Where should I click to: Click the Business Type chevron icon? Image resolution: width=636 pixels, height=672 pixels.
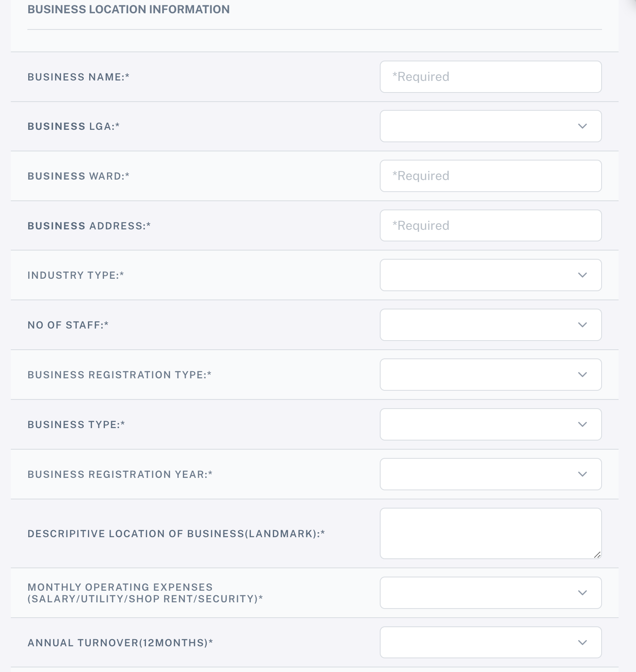click(583, 424)
